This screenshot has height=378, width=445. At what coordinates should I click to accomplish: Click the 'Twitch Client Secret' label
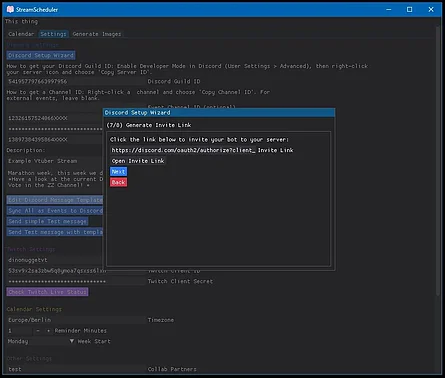pyautogui.click(x=180, y=281)
